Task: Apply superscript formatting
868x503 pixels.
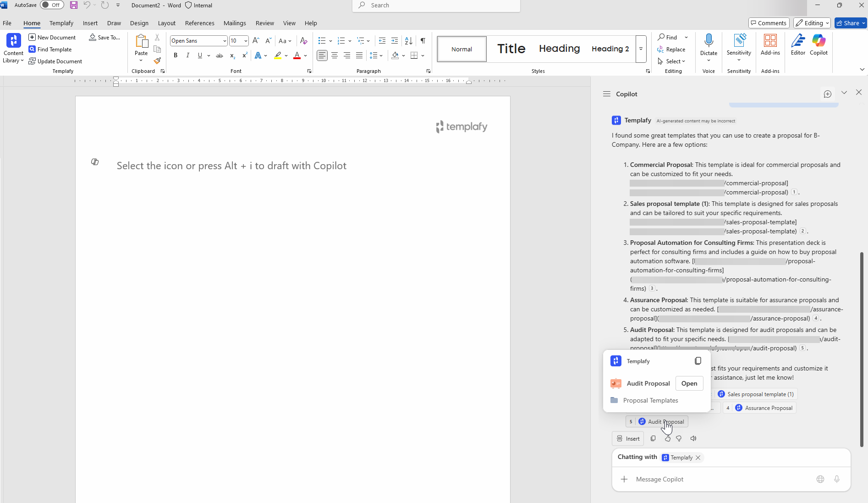Action: [245, 55]
